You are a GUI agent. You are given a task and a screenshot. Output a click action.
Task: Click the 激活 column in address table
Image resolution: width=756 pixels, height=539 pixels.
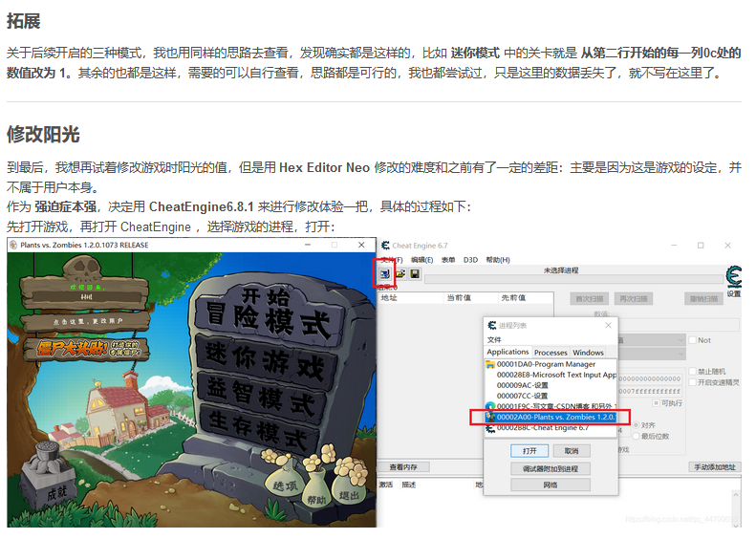click(x=387, y=485)
